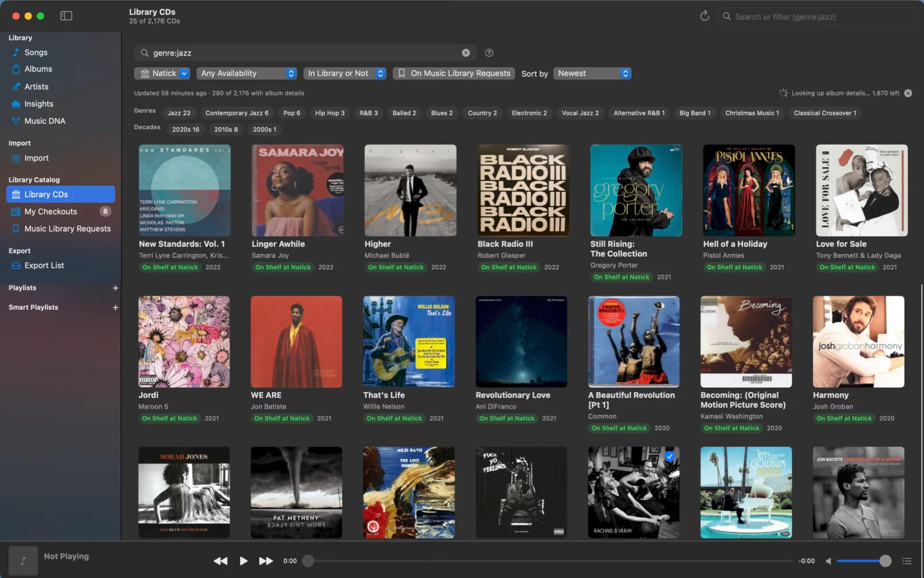The width and height of the screenshot is (924, 578).
Task: Open Insights in the sidebar
Action: pyautogui.click(x=61, y=104)
